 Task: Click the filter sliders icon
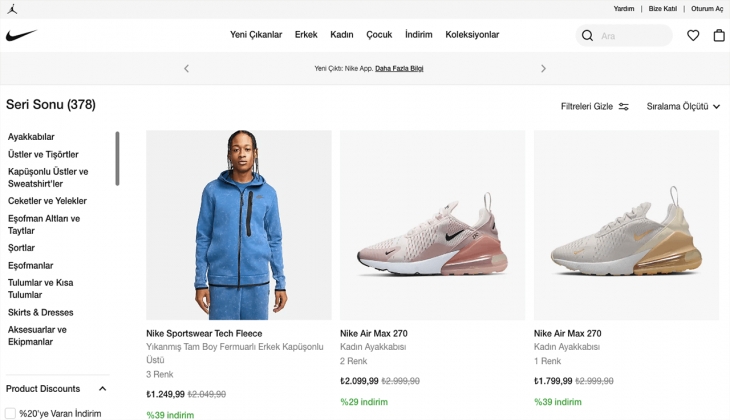click(624, 106)
